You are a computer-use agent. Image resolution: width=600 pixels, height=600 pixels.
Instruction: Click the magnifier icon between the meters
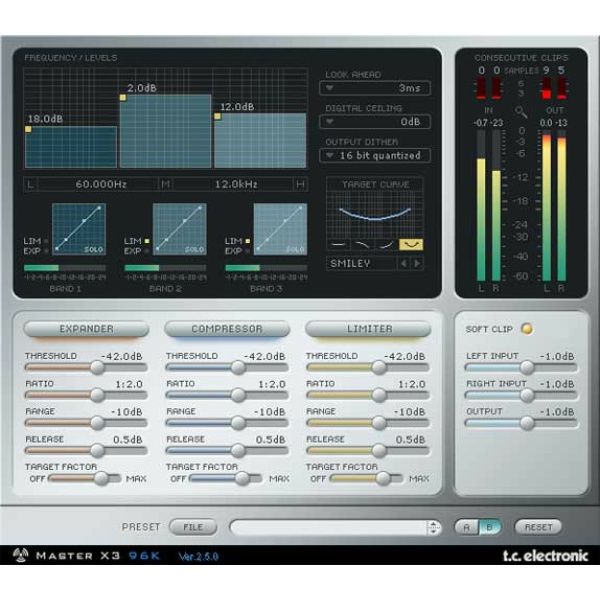(521, 112)
